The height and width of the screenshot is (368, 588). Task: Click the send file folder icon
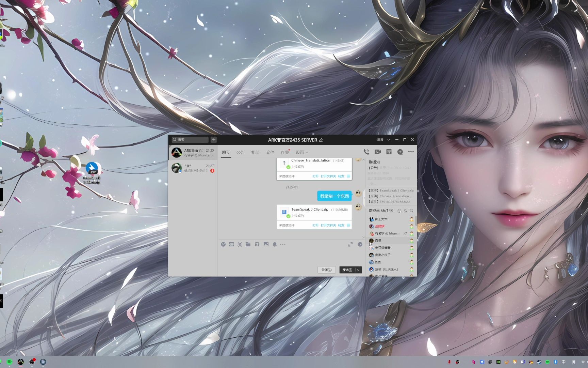[248, 244]
